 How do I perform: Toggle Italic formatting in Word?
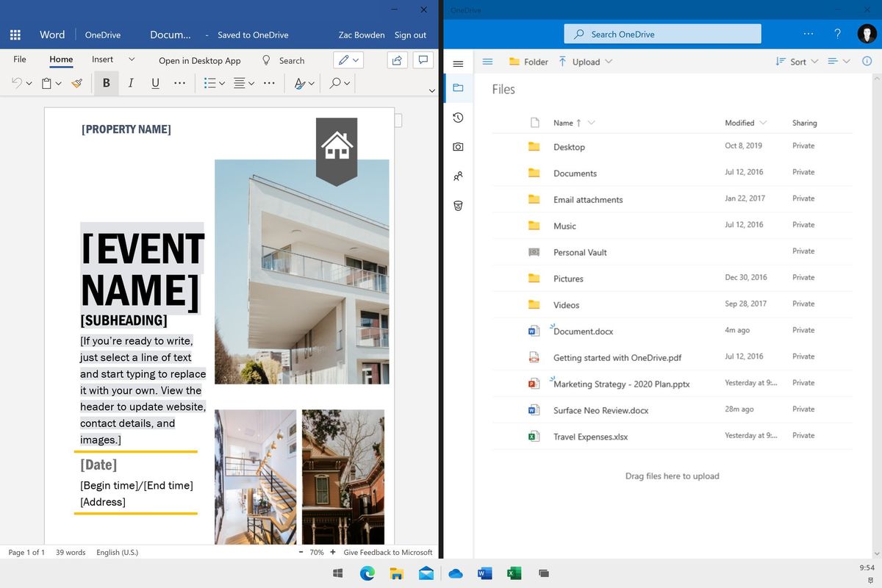coord(131,83)
